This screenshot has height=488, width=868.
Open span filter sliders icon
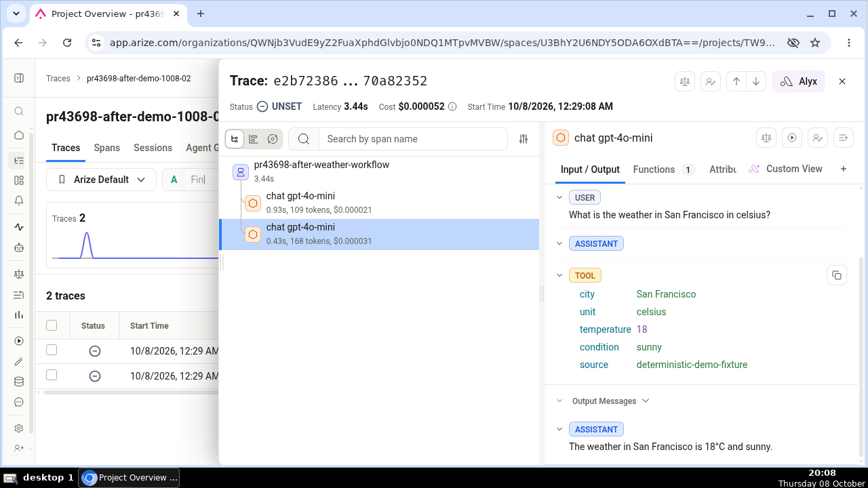tap(524, 139)
